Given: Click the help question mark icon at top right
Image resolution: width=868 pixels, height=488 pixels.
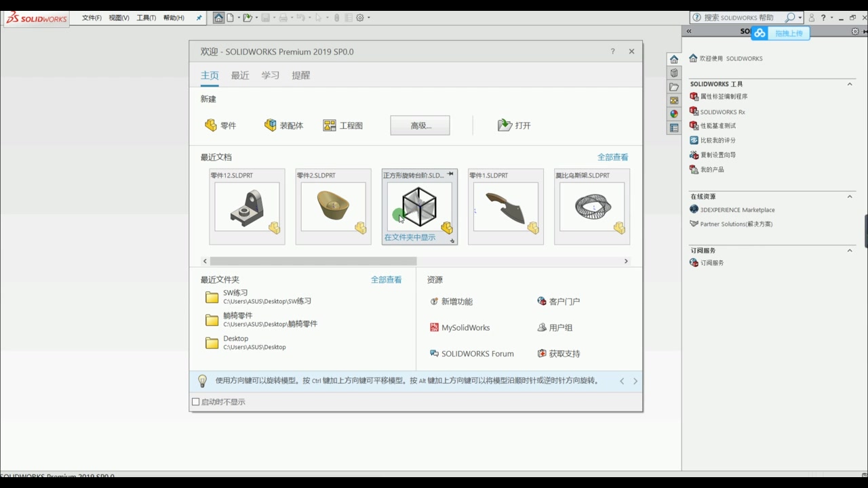Looking at the screenshot, I should 823,18.
